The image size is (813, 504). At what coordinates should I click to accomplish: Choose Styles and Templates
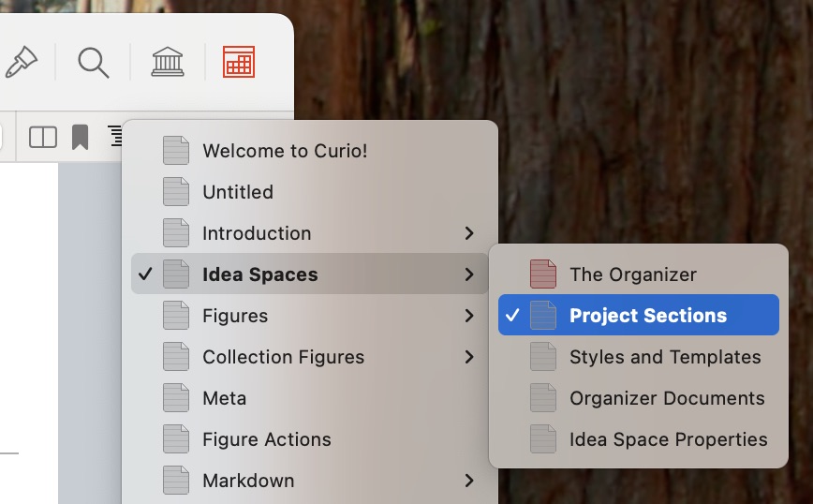pyautogui.click(x=665, y=357)
